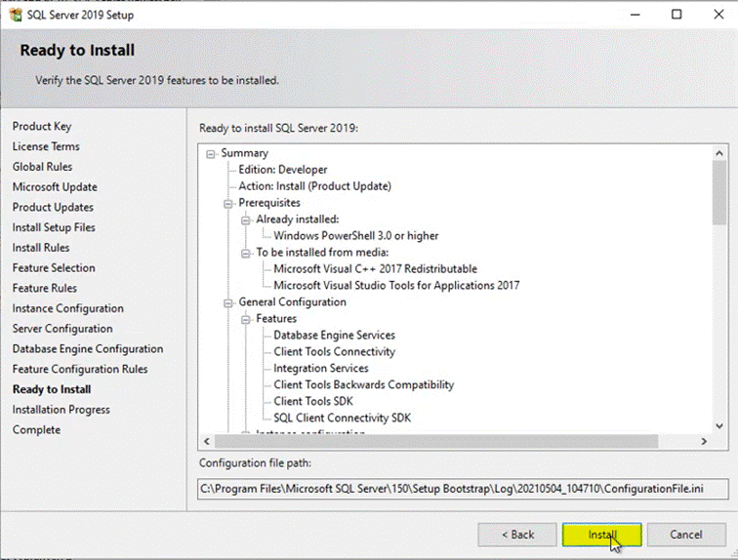Select Windows PowerShell 3.0 or higher row
Viewport: 738px width, 560px height.
(356, 236)
